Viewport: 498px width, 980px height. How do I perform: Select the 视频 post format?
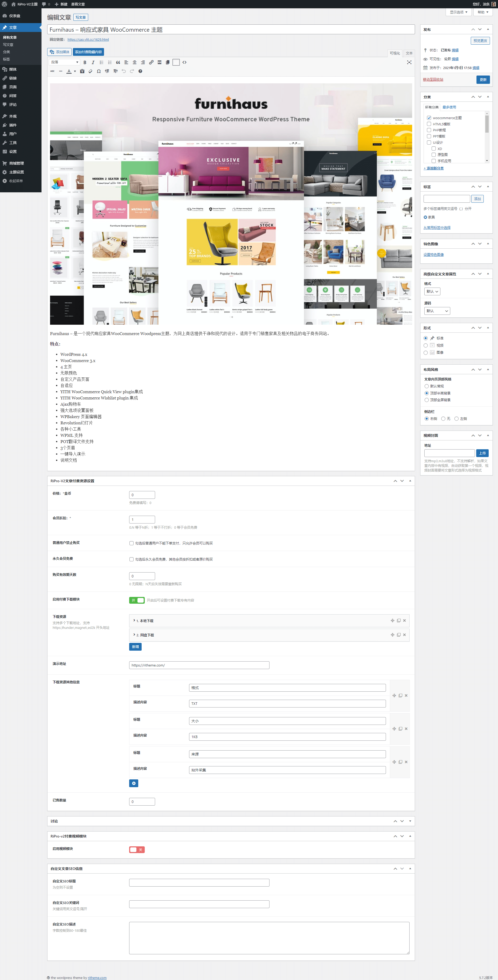(x=426, y=345)
